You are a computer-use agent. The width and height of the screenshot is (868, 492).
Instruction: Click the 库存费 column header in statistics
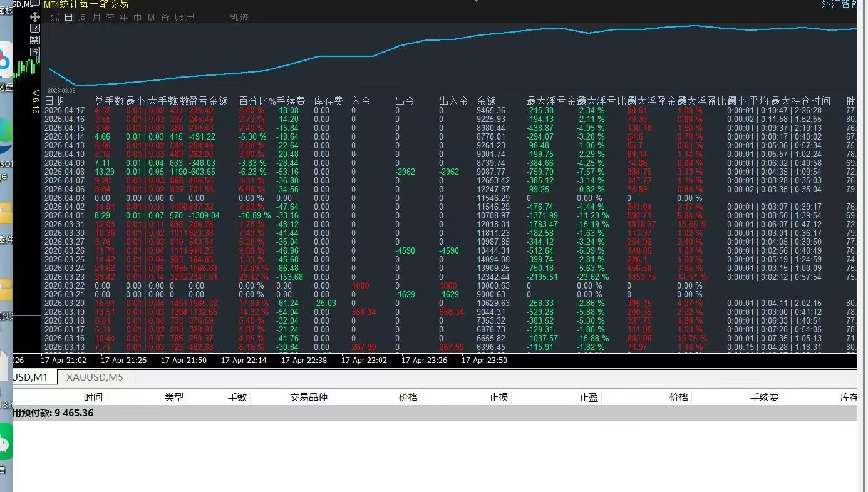328,101
